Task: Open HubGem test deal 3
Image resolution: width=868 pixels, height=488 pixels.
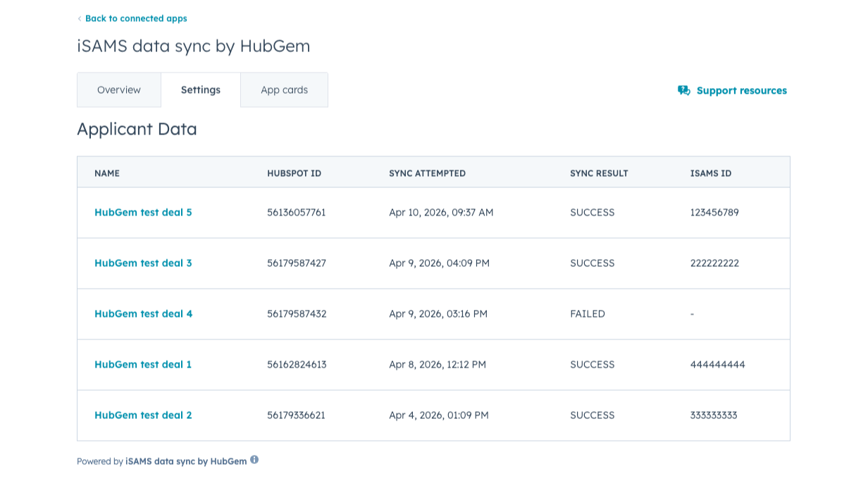Action: click(x=143, y=263)
